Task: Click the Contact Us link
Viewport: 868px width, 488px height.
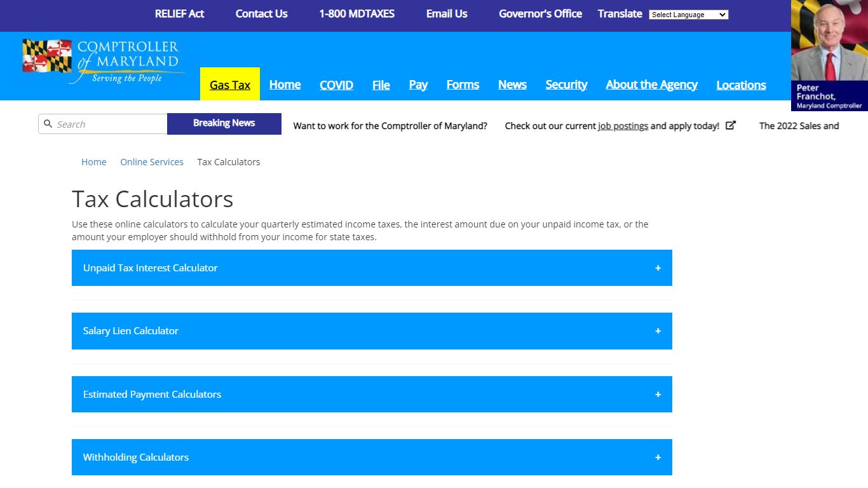Action: (261, 13)
